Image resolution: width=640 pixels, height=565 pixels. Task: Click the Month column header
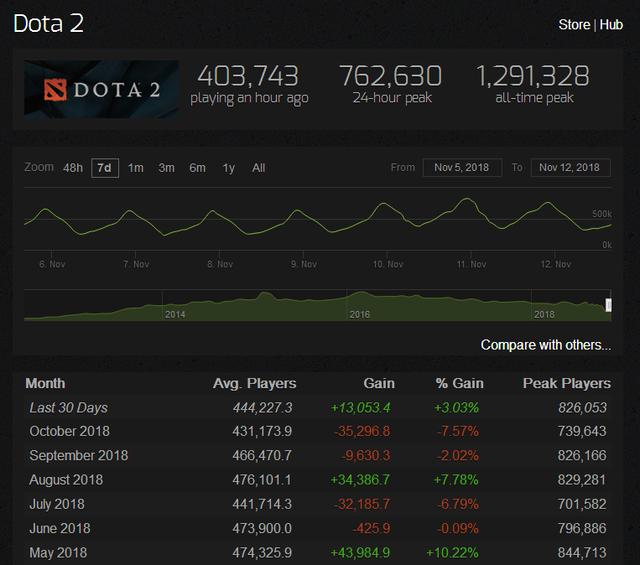pos(45,383)
